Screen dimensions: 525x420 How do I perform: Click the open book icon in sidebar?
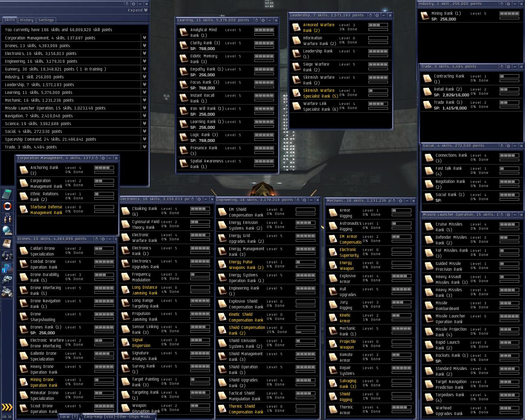point(7,243)
